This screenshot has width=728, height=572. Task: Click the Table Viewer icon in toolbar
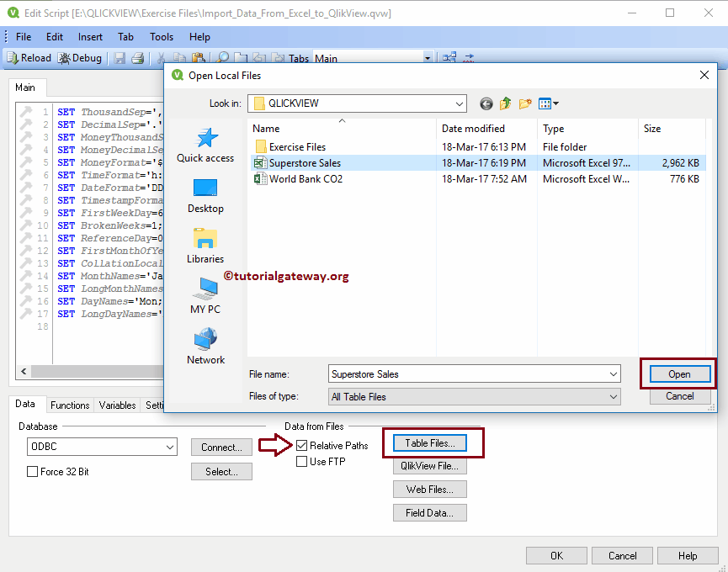point(449,57)
